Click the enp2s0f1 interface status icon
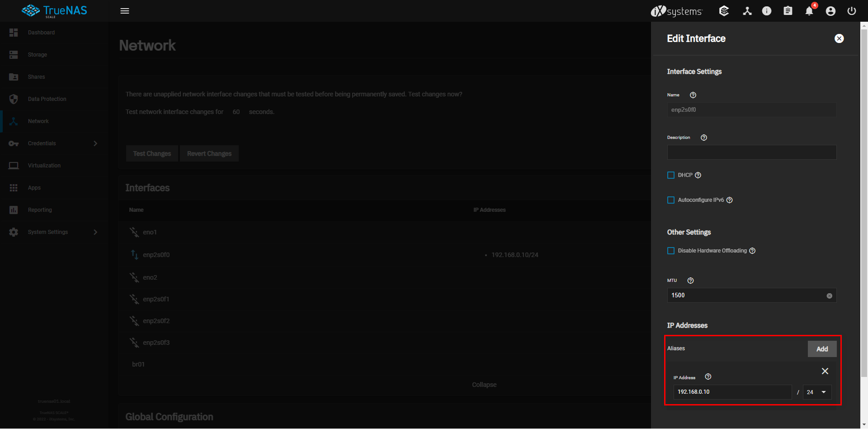Image resolution: width=868 pixels, height=429 pixels. pyautogui.click(x=134, y=299)
